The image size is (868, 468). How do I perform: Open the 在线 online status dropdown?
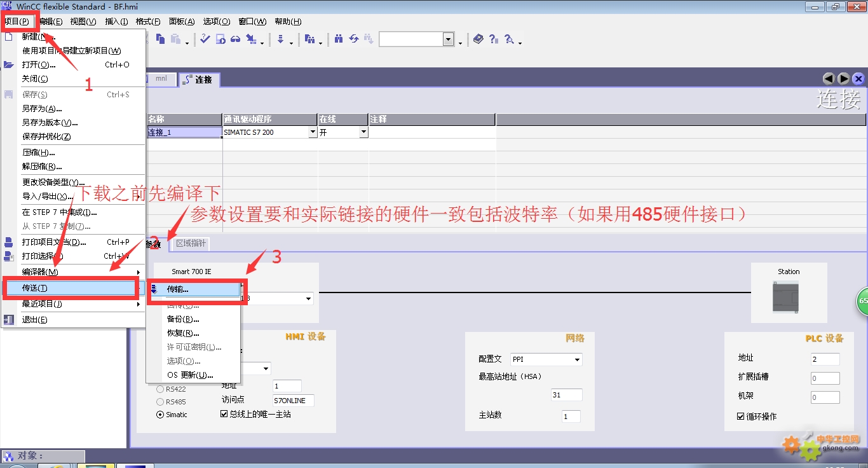[x=363, y=132]
